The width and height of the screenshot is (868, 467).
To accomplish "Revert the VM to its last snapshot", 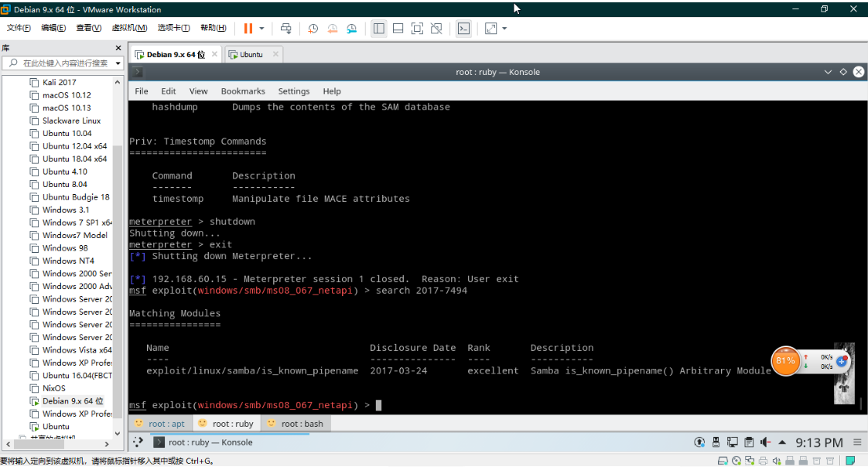I will pyautogui.click(x=332, y=28).
